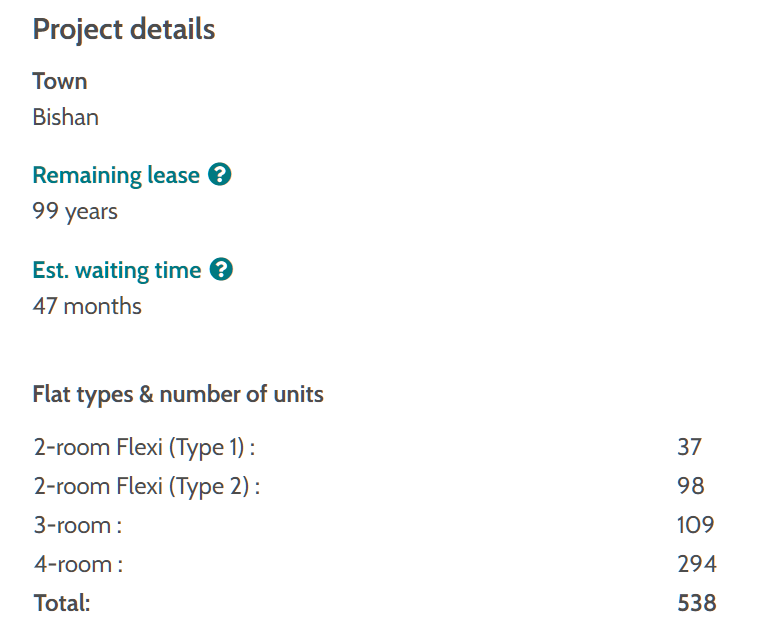Select the 2-room Flexi (Type 1) row label
760x634 pixels.
point(144,447)
